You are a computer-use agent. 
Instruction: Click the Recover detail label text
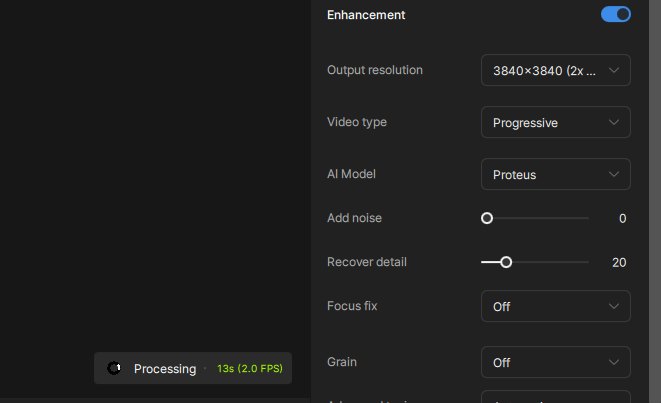(x=367, y=262)
